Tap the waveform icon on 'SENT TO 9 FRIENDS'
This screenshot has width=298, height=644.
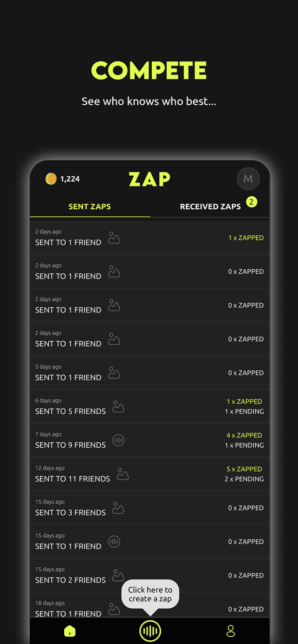tap(118, 440)
